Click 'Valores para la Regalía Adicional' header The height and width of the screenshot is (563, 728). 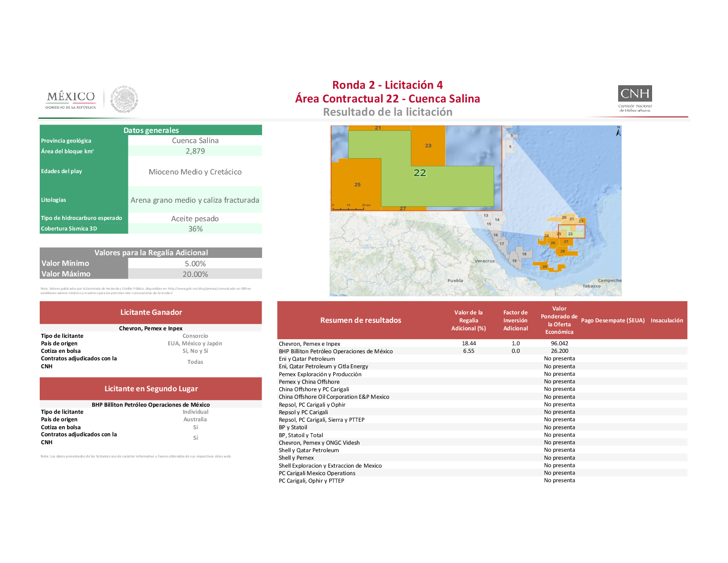click(x=151, y=253)
